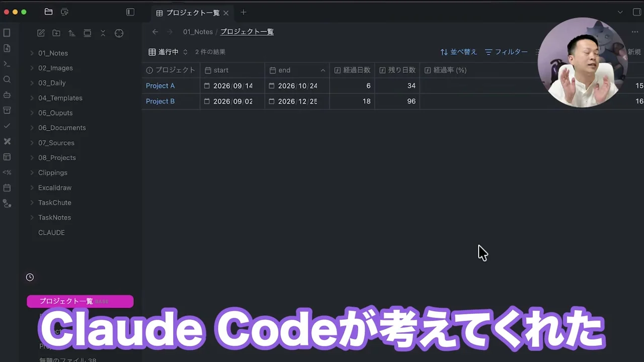Click the 残り日数 value 96

click(x=411, y=101)
